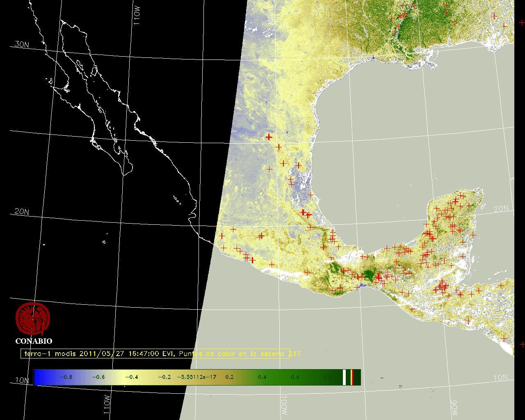Click the 10N label at lower right
The width and height of the screenshot is (525, 420).
501,377
